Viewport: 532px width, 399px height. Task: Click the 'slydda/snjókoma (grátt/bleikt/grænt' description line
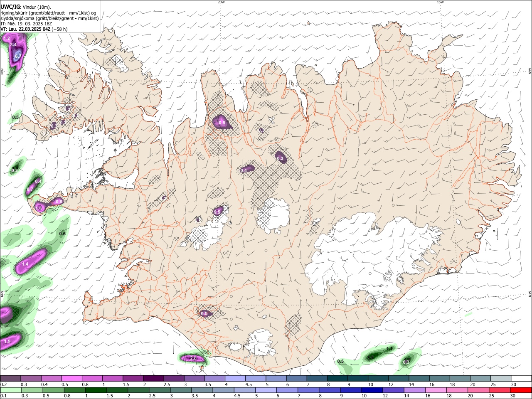[x=49, y=18]
